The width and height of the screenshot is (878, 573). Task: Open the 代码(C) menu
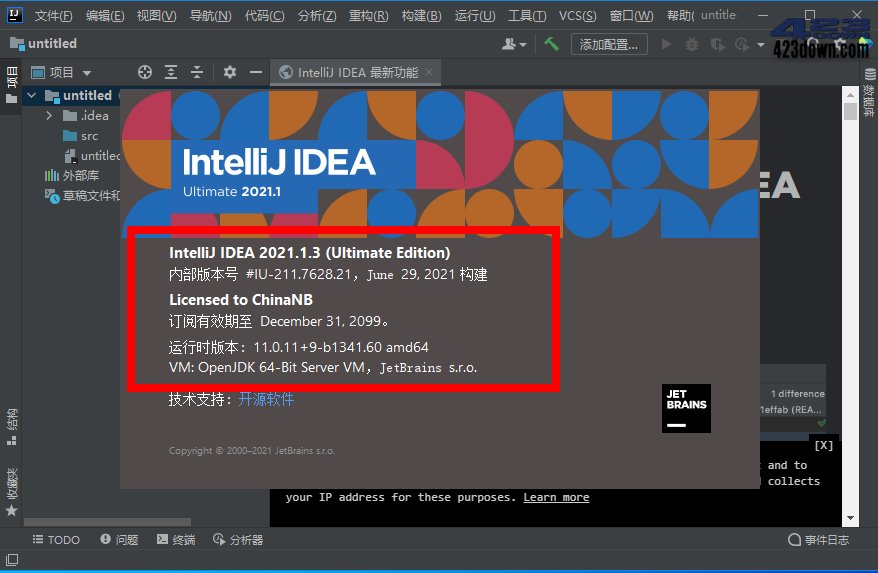click(x=264, y=16)
